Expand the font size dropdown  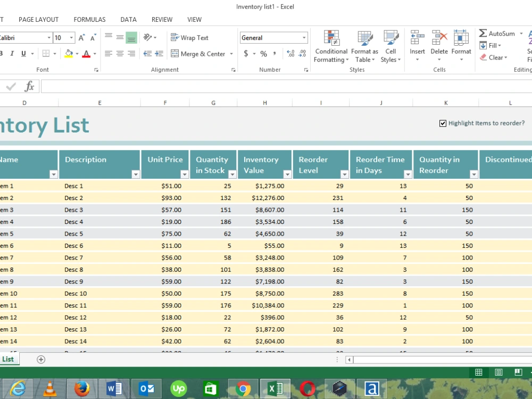click(x=72, y=38)
